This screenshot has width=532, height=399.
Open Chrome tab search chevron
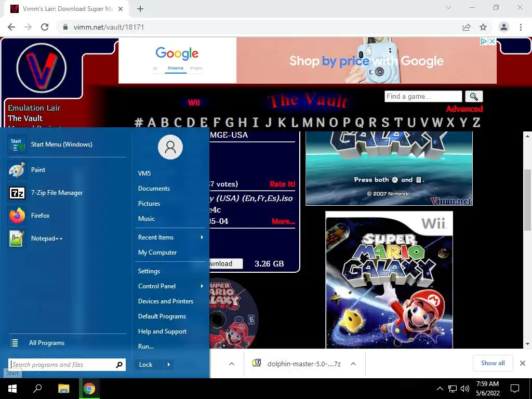point(448,7)
